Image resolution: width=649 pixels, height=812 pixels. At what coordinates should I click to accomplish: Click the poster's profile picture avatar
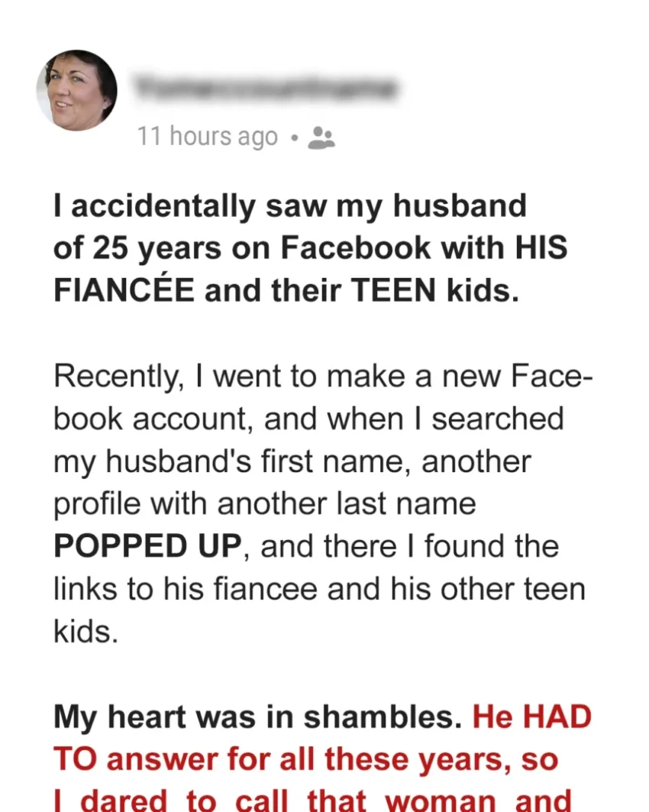coord(76,91)
